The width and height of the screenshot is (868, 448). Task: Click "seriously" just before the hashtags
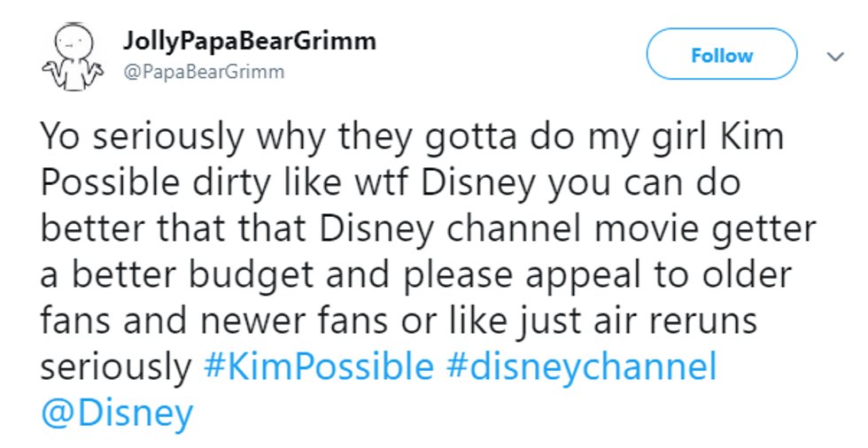pyautogui.click(x=116, y=367)
